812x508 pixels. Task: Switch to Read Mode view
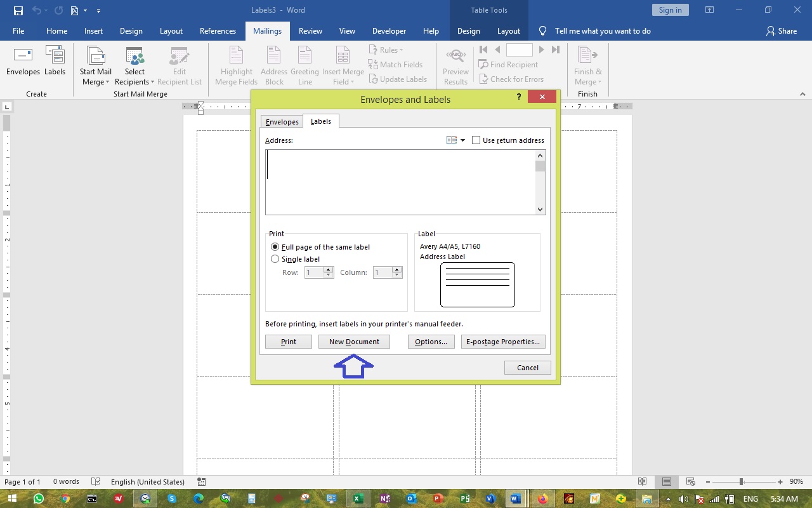pyautogui.click(x=643, y=482)
